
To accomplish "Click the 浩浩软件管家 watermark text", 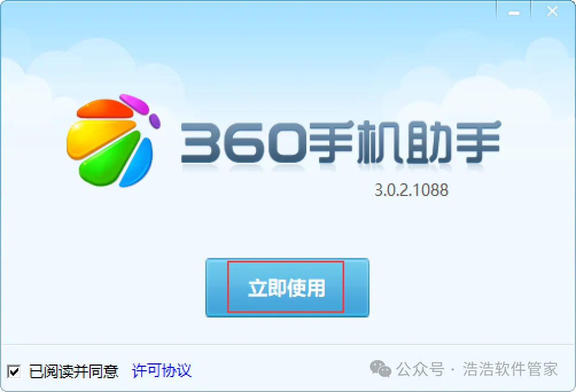I will 510,369.
